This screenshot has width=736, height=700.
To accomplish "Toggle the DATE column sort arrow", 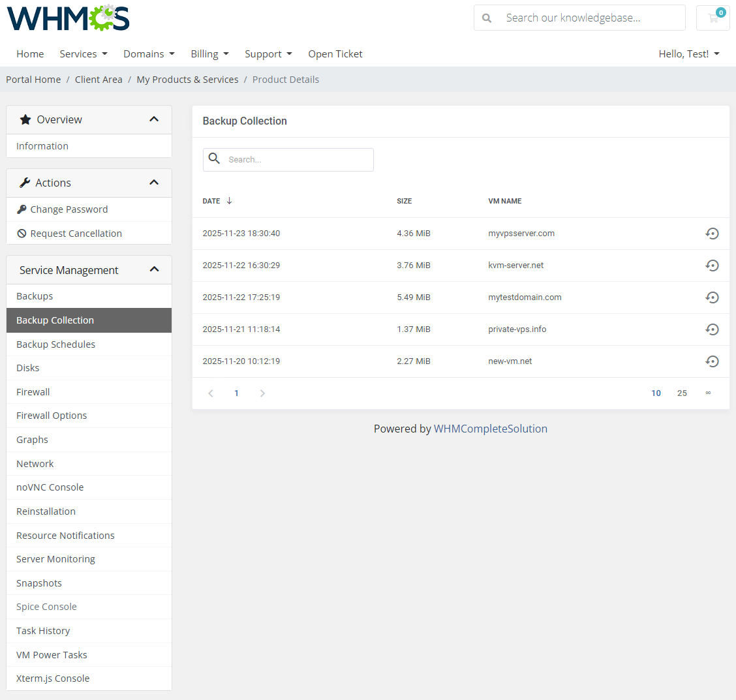I will pyautogui.click(x=229, y=201).
